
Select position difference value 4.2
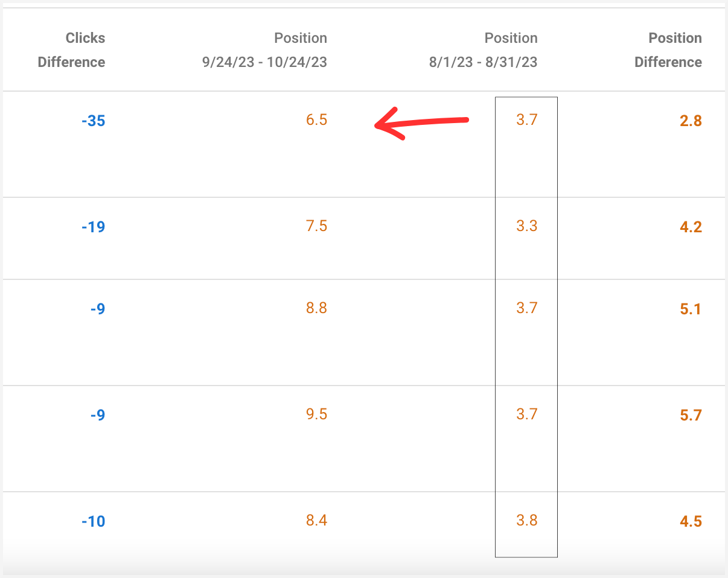pos(691,227)
